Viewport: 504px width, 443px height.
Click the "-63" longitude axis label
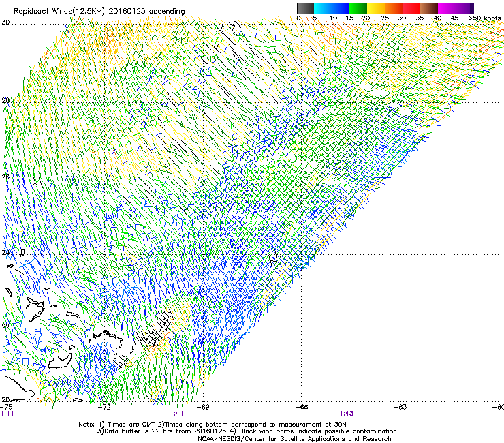pyautogui.click(x=400, y=407)
